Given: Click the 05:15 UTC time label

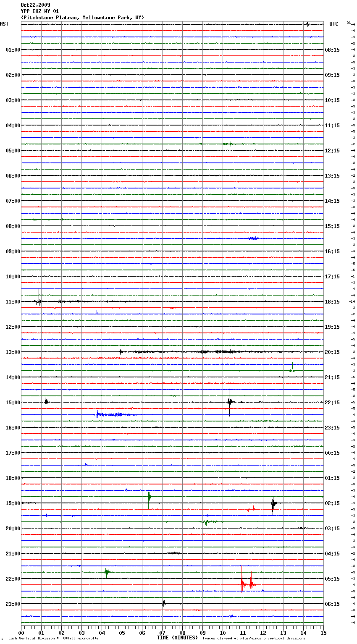Looking at the screenshot, I should coord(332,579).
